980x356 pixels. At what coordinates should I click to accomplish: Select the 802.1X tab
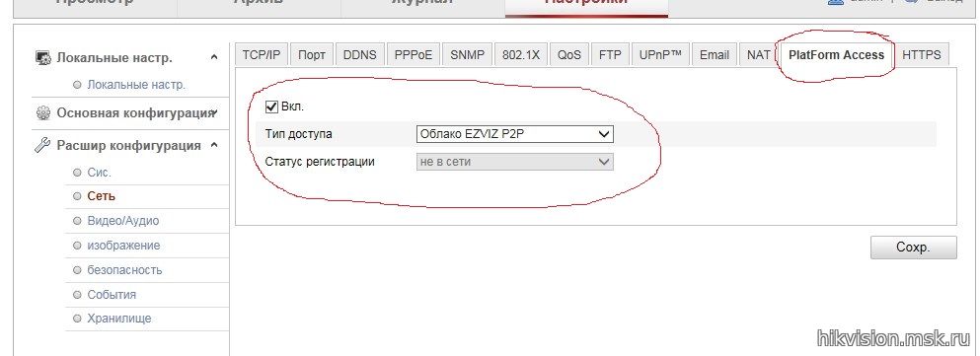(x=521, y=55)
